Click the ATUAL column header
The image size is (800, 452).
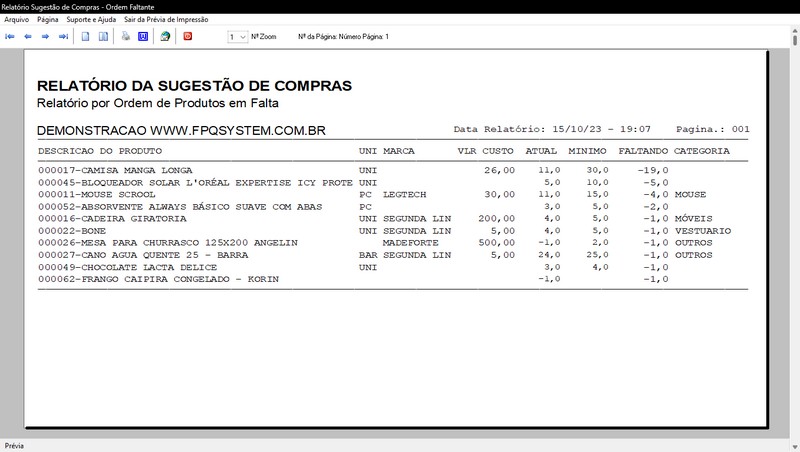(541, 151)
